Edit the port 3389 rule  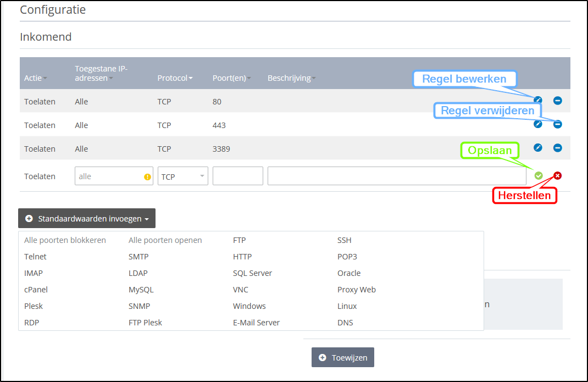pos(538,148)
